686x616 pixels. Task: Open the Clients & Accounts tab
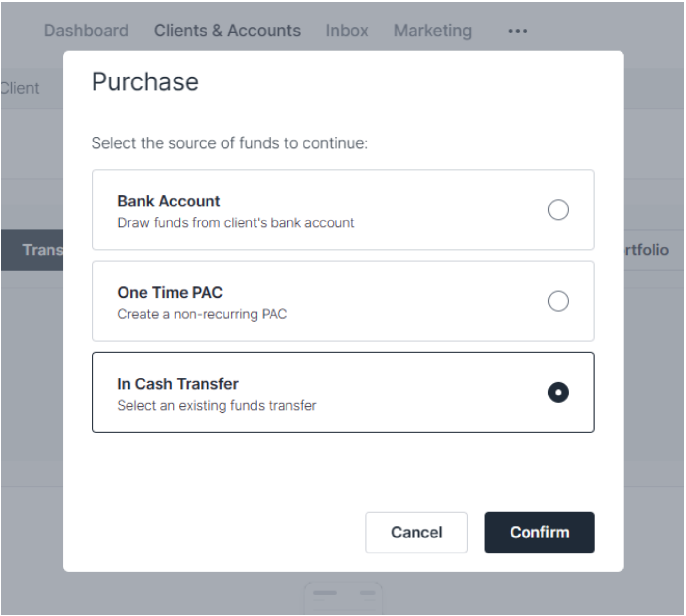pos(227,31)
